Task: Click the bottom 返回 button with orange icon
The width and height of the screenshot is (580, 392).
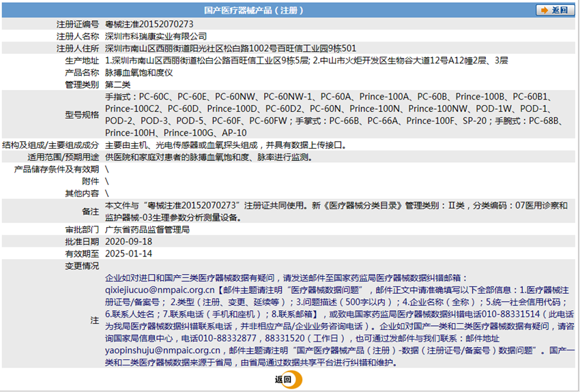Action: pyautogui.click(x=289, y=380)
